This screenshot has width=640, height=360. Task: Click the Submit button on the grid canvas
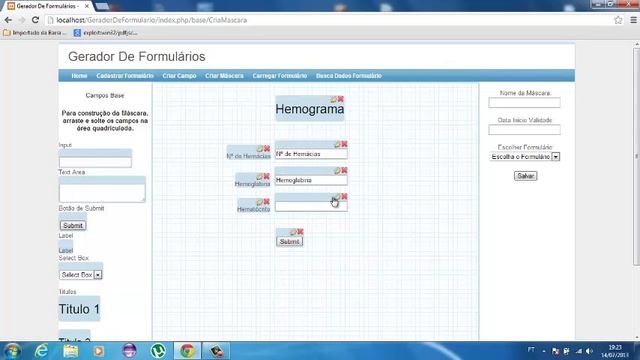pyautogui.click(x=289, y=242)
